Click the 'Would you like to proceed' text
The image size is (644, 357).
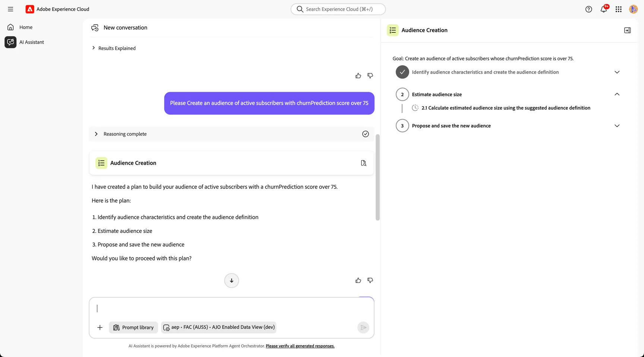142,258
